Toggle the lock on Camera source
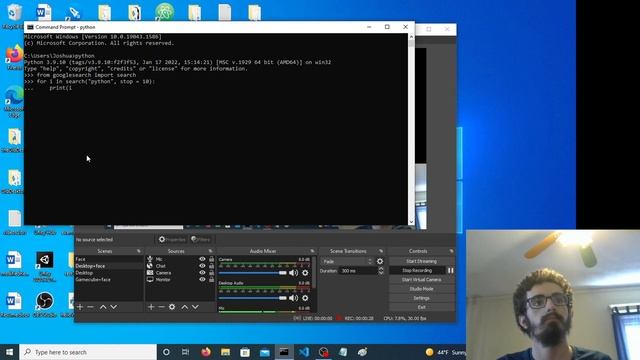The width and height of the screenshot is (640, 360). tap(211, 273)
